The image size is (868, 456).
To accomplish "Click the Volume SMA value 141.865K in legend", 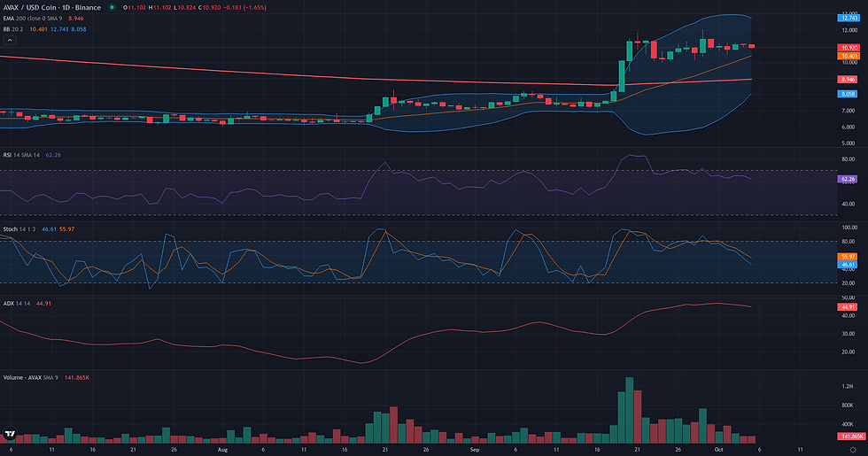I will click(x=77, y=377).
